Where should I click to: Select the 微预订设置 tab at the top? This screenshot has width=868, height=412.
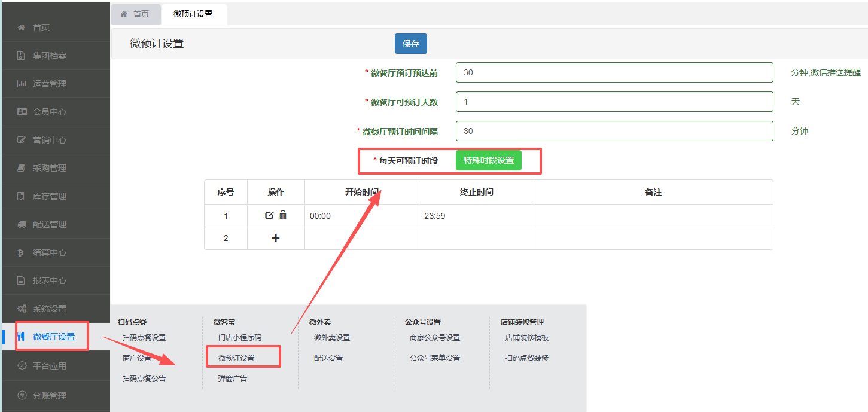pyautogui.click(x=193, y=14)
